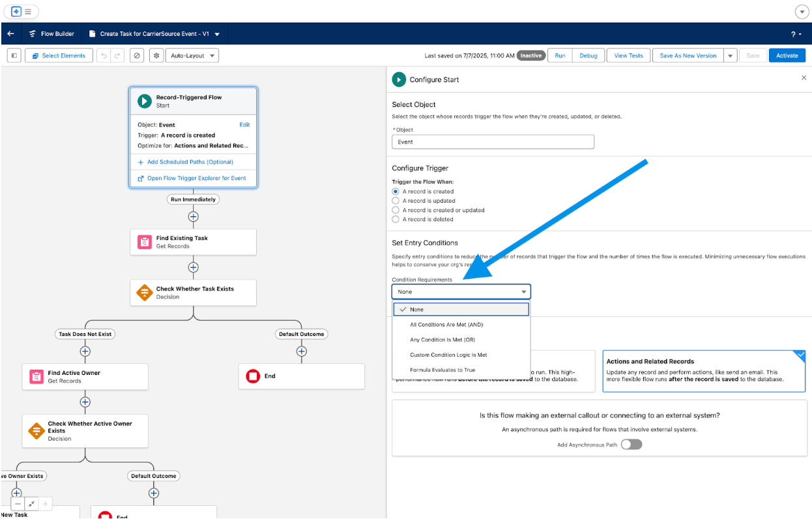The image size is (812, 519).
Task: Open flow settings gear icon
Action: click(x=156, y=55)
